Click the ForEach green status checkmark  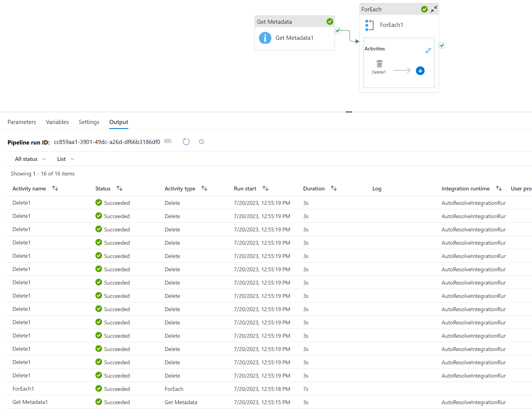[424, 9]
